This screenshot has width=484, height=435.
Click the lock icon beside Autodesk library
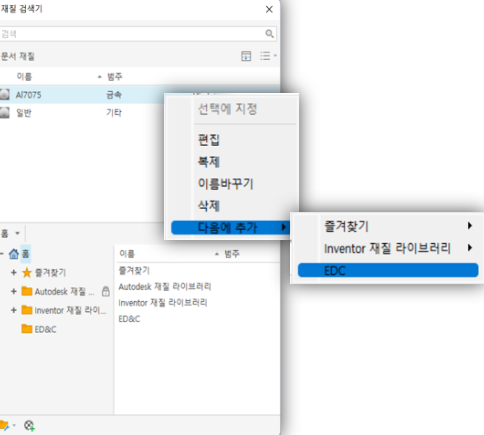[106, 291]
